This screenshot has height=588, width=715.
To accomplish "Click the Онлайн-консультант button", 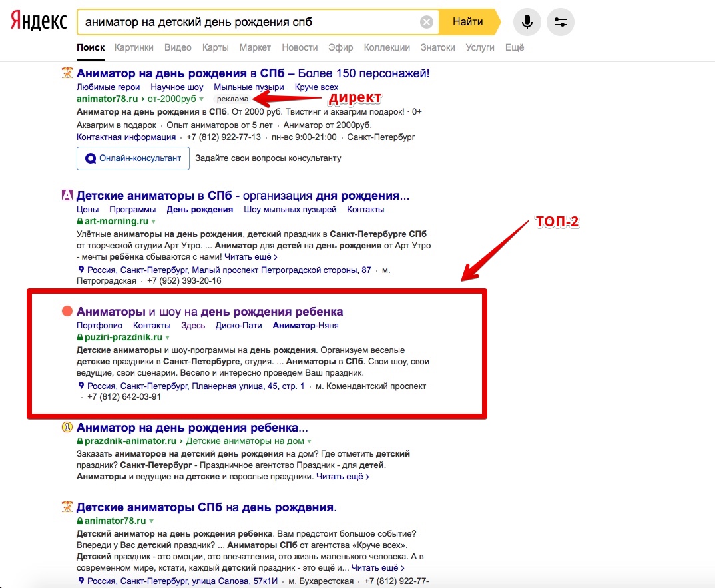I will [132, 158].
